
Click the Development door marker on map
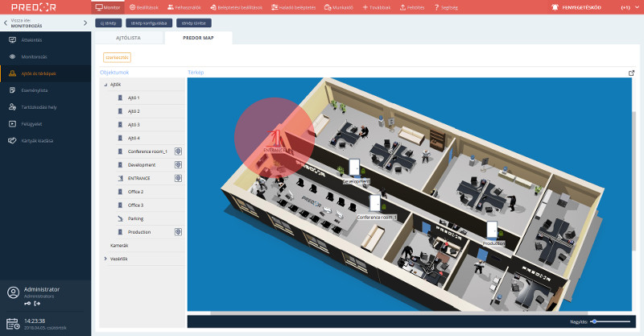click(x=354, y=168)
